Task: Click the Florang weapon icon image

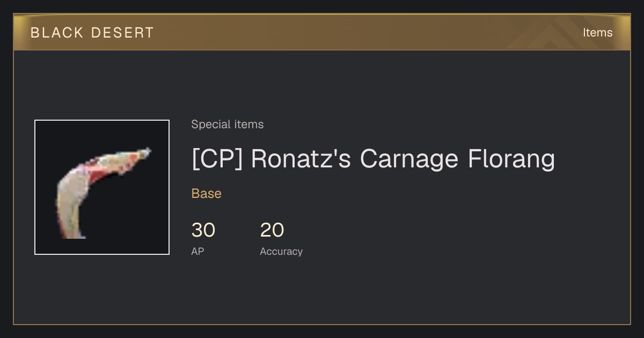Action: point(102,187)
